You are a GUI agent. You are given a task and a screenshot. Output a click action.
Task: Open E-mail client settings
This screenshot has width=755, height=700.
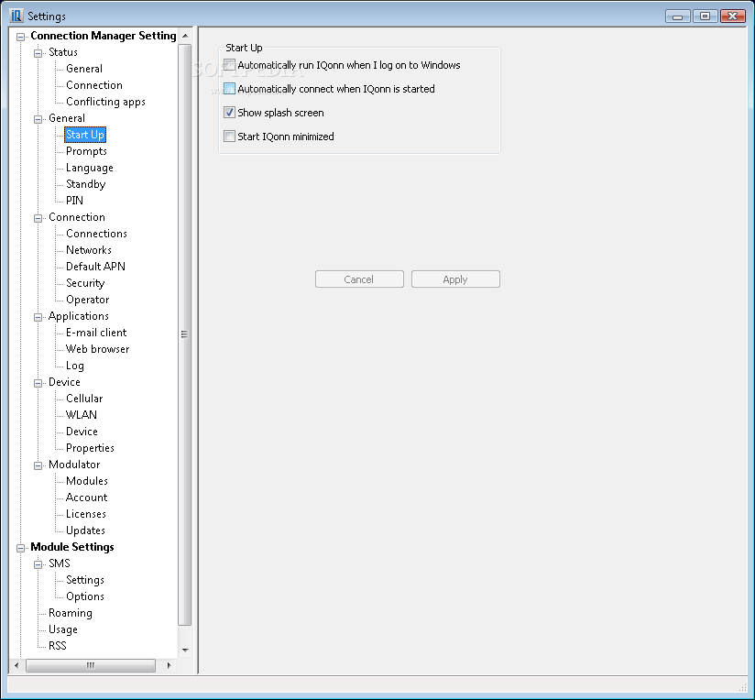pos(96,333)
